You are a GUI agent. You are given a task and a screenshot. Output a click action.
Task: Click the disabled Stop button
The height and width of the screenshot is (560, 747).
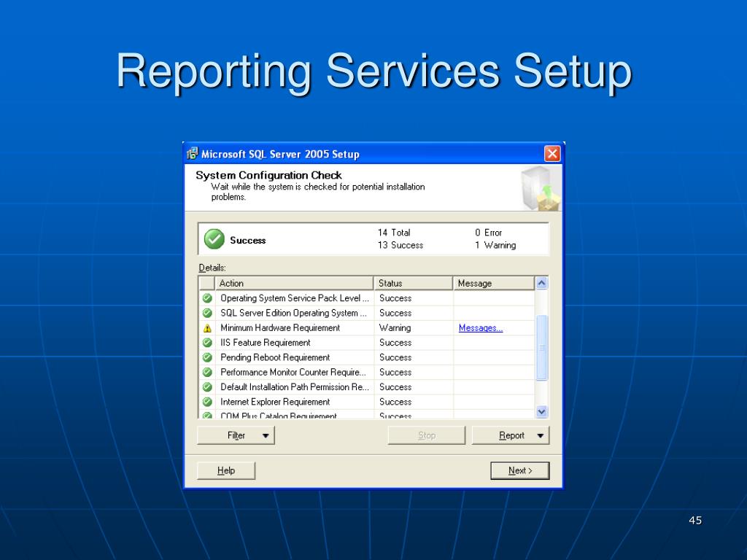point(426,435)
